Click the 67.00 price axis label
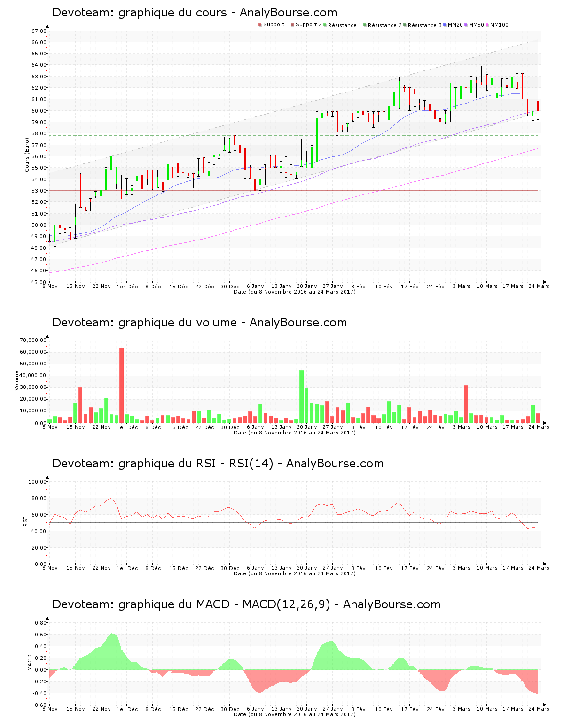 [x=39, y=31]
